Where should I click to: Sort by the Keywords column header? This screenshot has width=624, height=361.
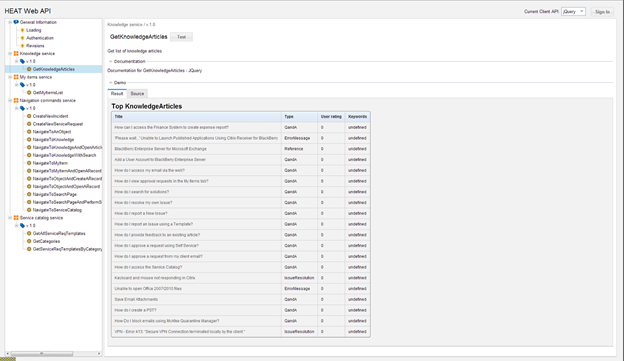tap(357, 117)
